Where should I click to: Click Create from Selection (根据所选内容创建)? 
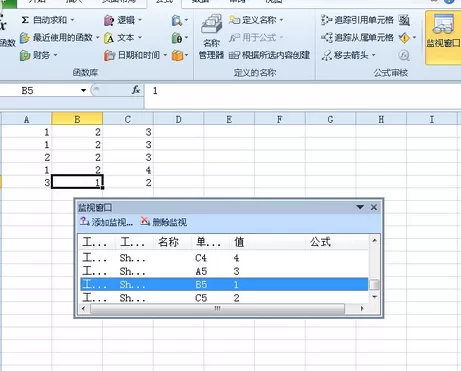(269, 55)
